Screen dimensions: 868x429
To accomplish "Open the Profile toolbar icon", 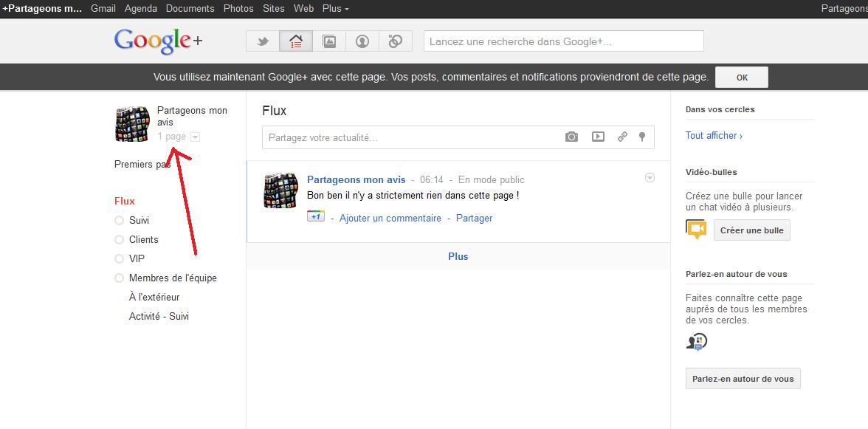I will click(362, 41).
